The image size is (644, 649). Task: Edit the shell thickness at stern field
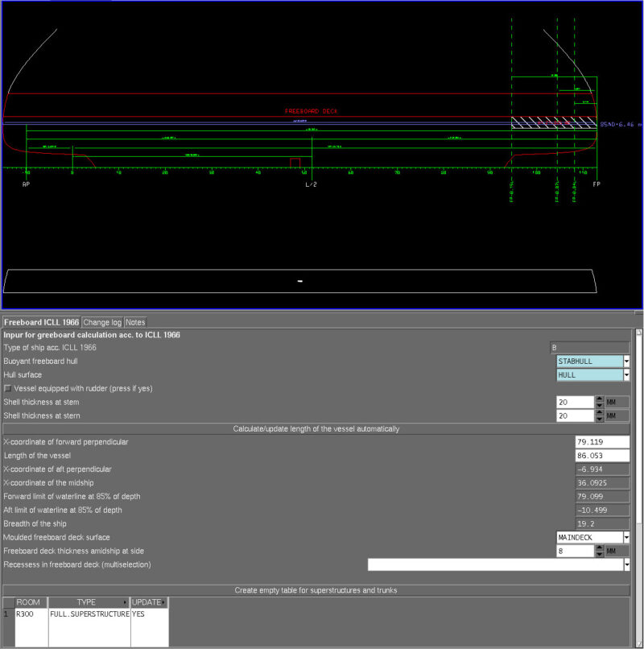tap(576, 416)
